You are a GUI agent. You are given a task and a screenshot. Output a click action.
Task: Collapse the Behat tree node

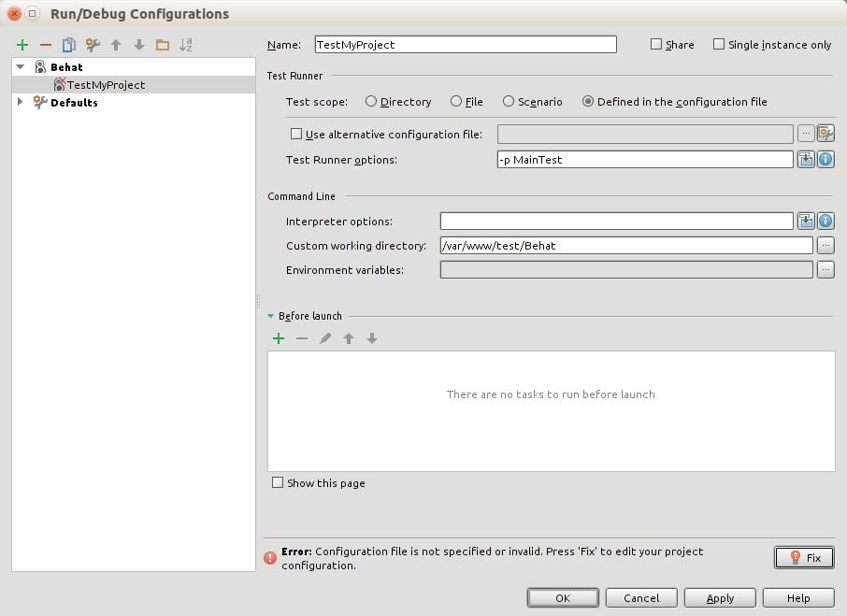coord(21,67)
